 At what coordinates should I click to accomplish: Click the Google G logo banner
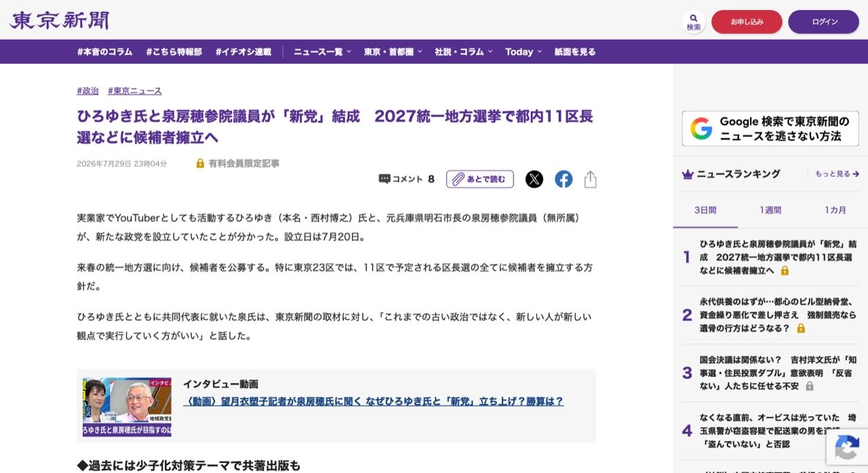(x=701, y=129)
